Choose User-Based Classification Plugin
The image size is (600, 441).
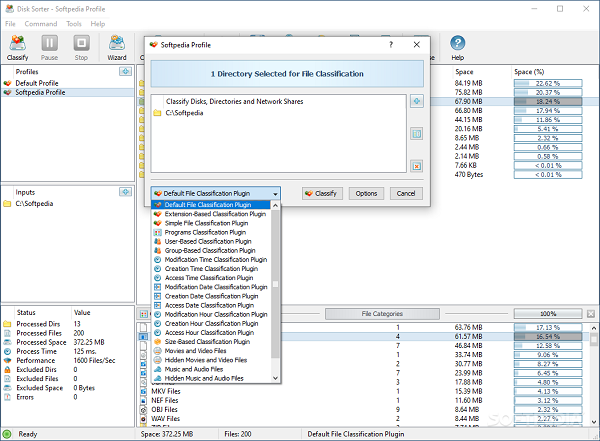211,242
